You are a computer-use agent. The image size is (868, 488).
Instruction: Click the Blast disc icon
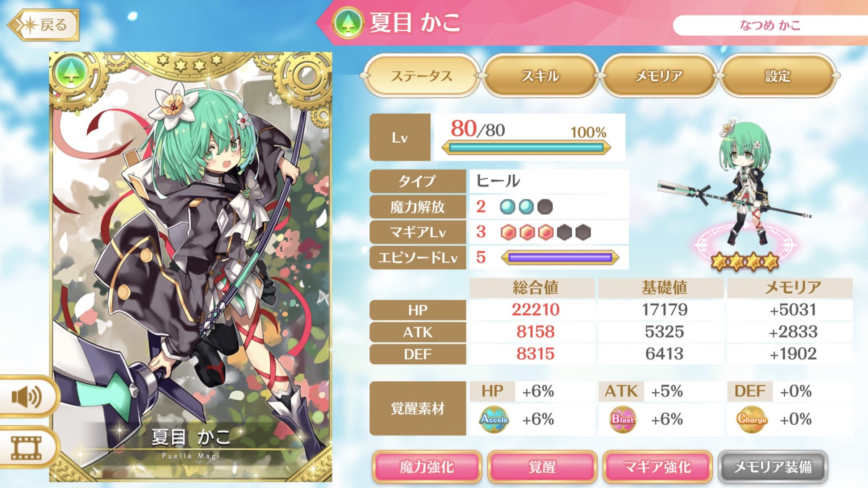click(x=623, y=419)
